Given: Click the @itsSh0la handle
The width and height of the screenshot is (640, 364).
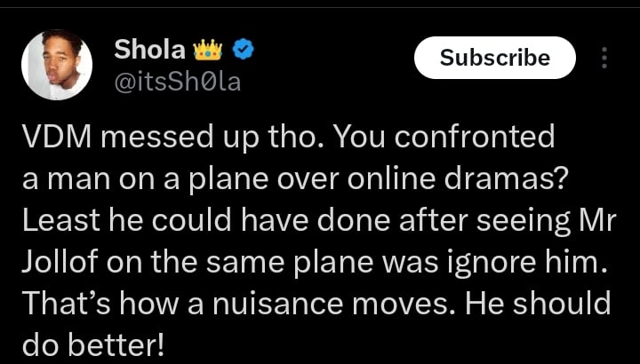Looking at the screenshot, I should pos(178,83).
